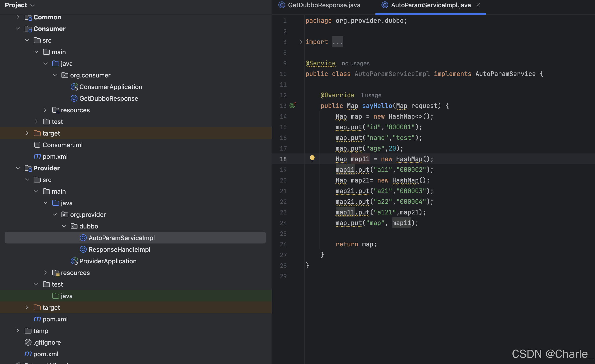Select GetDubboResponse in the project tree
The image size is (595, 364).
pos(108,99)
